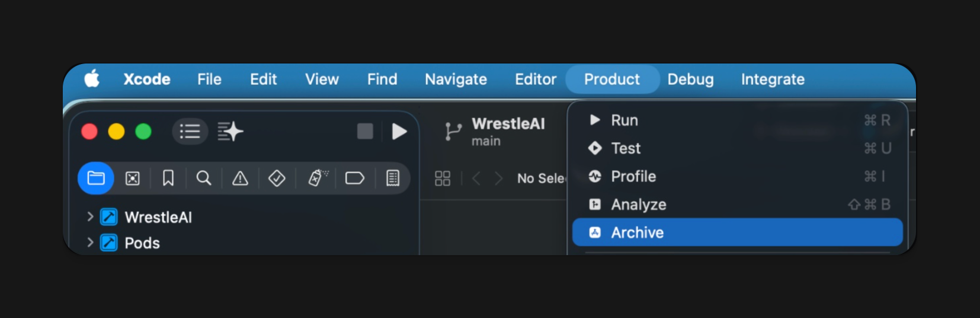The width and height of the screenshot is (980, 318).
Task: Open the Edit menu
Action: pos(263,79)
